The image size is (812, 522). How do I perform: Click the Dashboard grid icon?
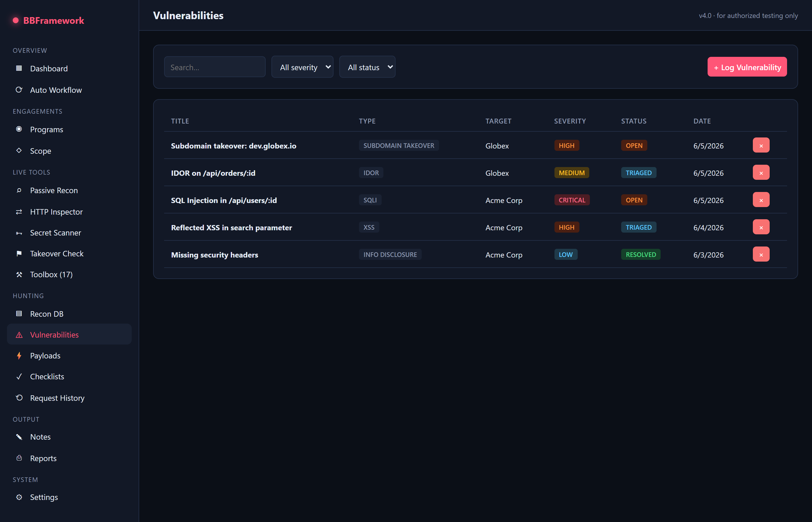[x=19, y=68]
